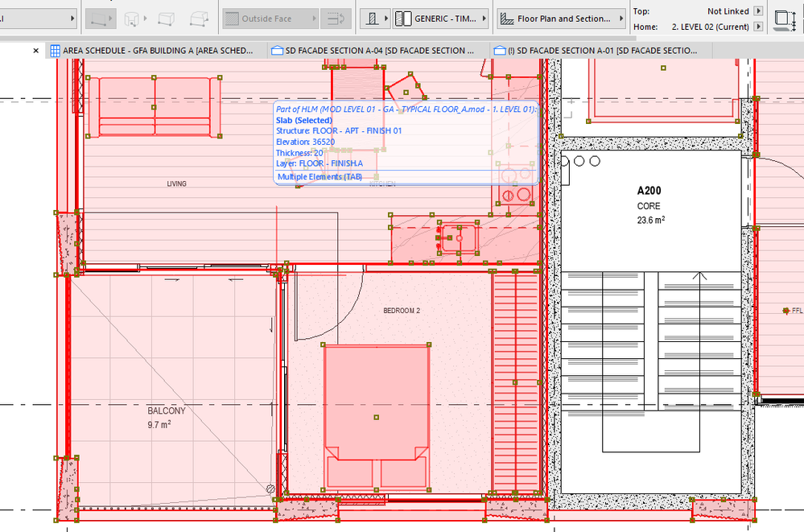Switch to the Area Schedule GFA Building A tab
804x532 pixels.
tap(156, 50)
